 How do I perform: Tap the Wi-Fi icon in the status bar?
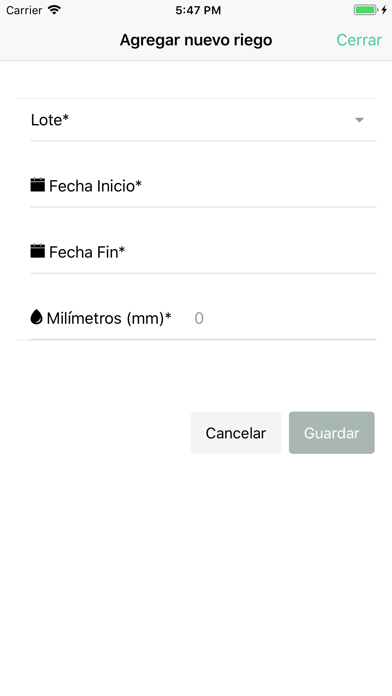(54, 10)
